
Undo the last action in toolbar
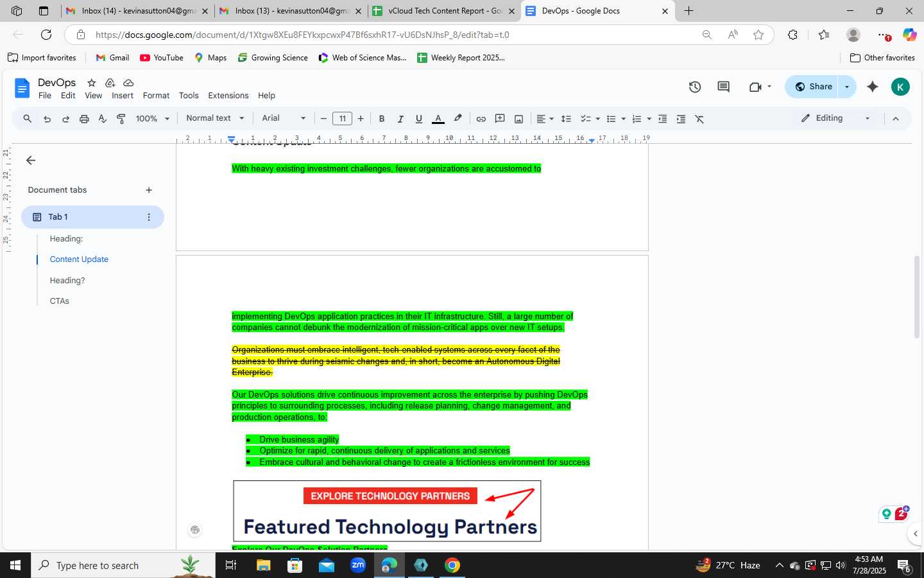click(x=47, y=119)
